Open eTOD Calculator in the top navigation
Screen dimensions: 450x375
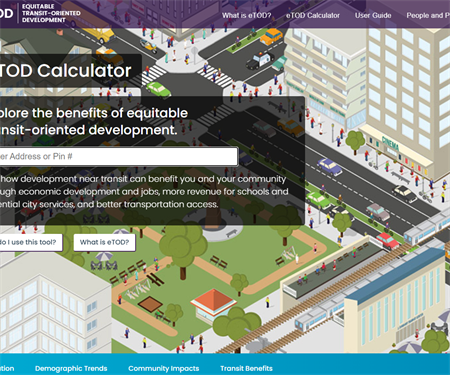pyautogui.click(x=313, y=15)
